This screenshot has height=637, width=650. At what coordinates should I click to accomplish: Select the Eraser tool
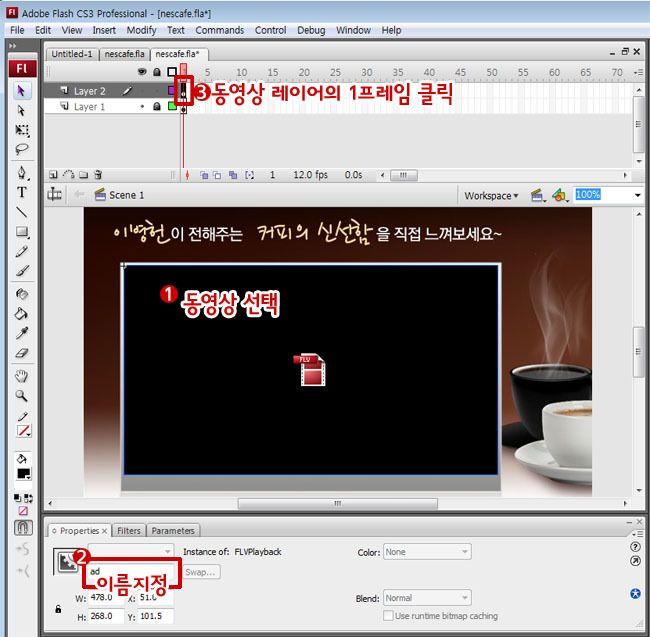(x=22, y=353)
